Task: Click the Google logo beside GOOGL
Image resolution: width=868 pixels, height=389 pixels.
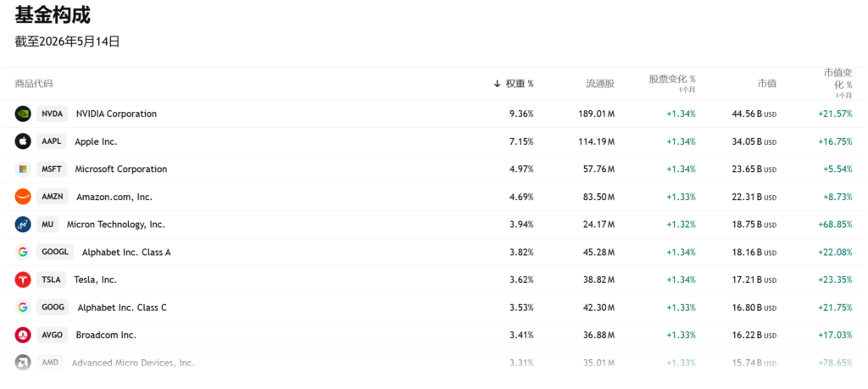Action: [x=23, y=253]
